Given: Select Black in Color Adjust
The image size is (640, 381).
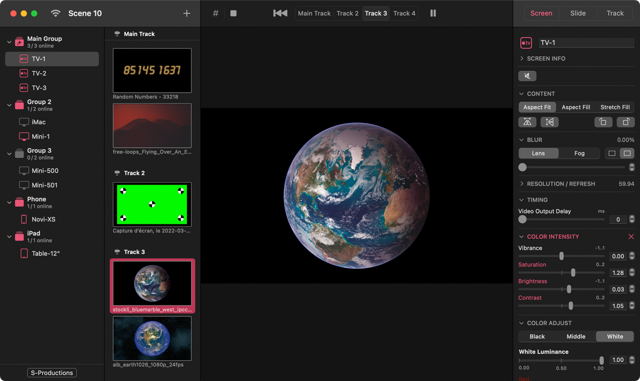Looking at the screenshot, I should pyautogui.click(x=537, y=336).
